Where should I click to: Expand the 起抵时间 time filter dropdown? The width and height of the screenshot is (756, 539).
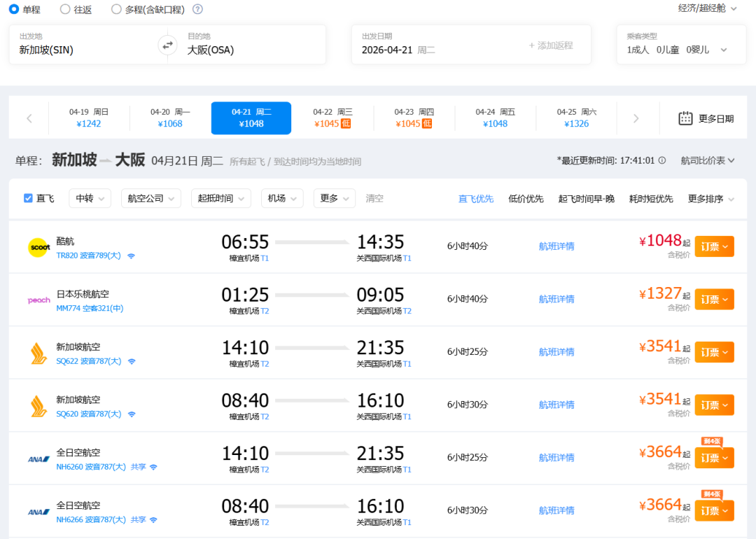pyautogui.click(x=220, y=198)
